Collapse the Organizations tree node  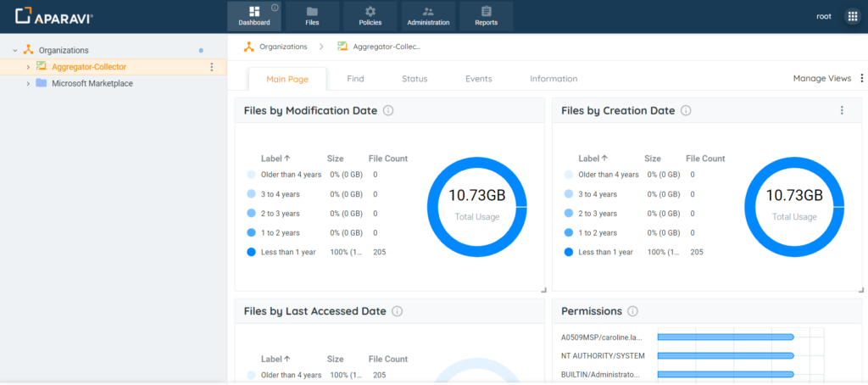point(15,50)
